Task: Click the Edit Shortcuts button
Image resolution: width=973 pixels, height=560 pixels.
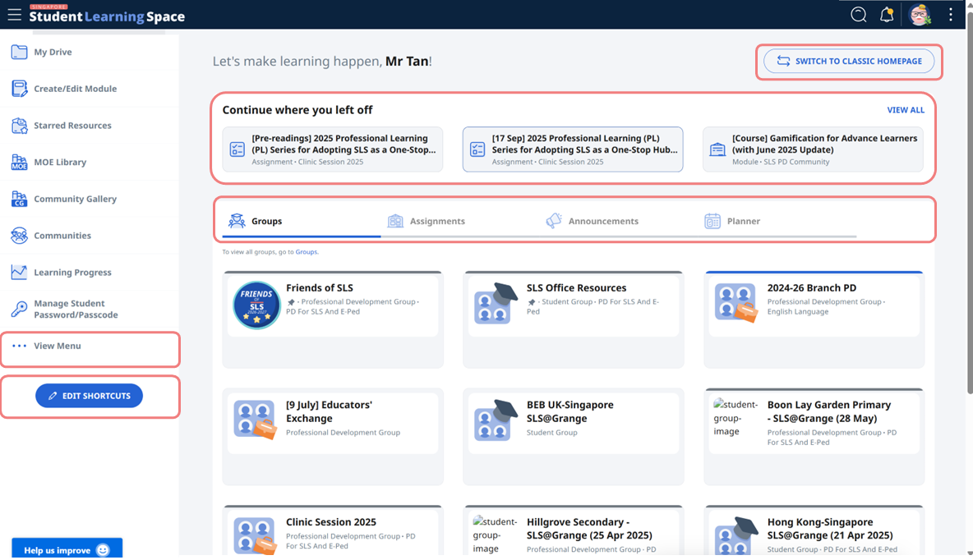Action: tap(89, 396)
